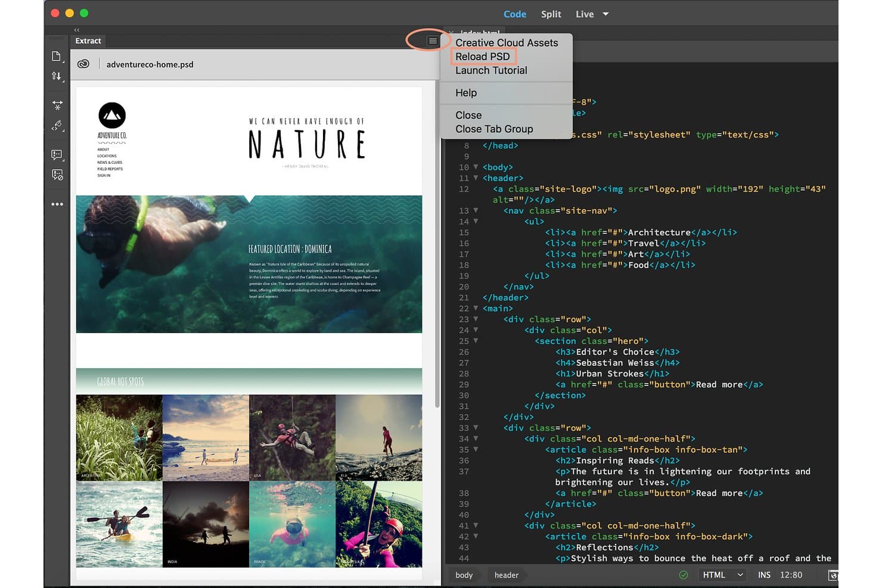Collapse the nav block on line 13
The width and height of the screenshot is (882, 588).
476,210
